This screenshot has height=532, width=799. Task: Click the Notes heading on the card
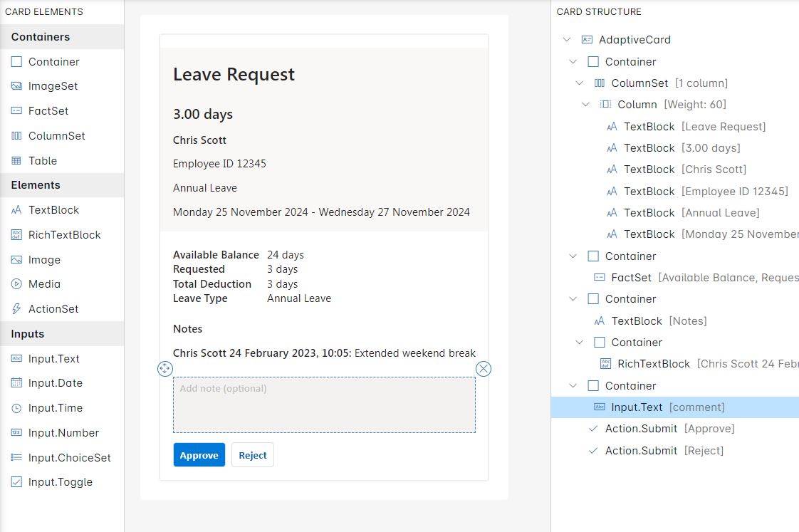(x=187, y=329)
